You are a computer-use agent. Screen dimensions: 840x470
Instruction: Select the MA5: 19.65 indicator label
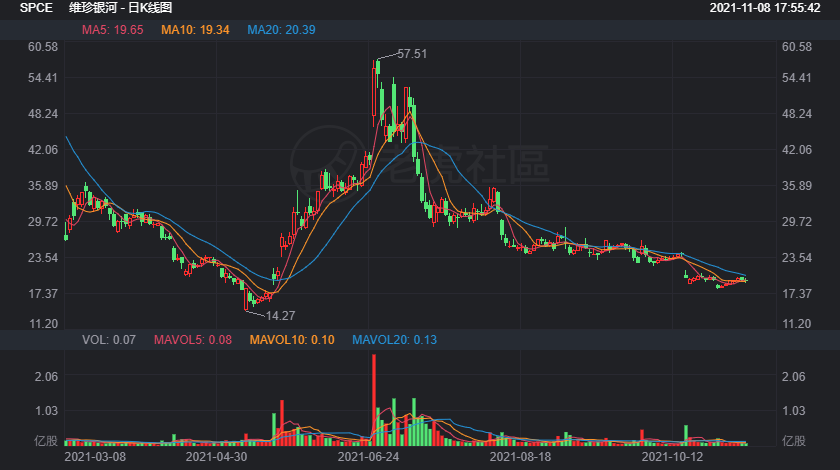coord(112,30)
